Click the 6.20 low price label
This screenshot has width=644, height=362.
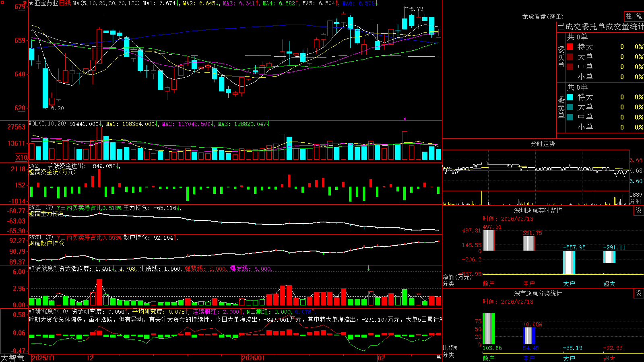click(x=58, y=108)
